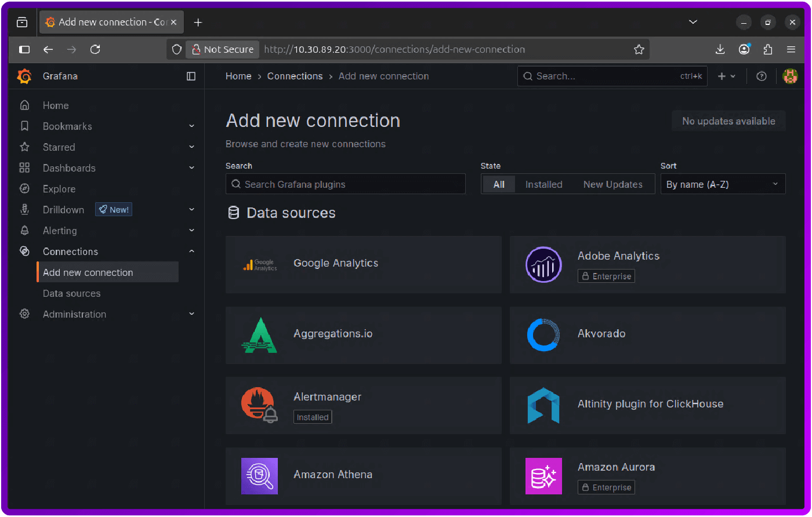Click the user profile avatar

[790, 76]
